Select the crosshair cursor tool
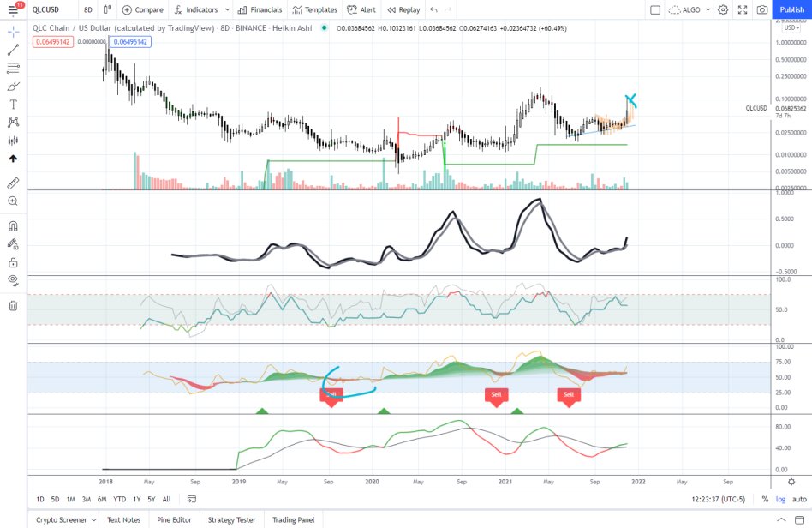Image resolution: width=812 pixels, height=528 pixels. [x=14, y=32]
